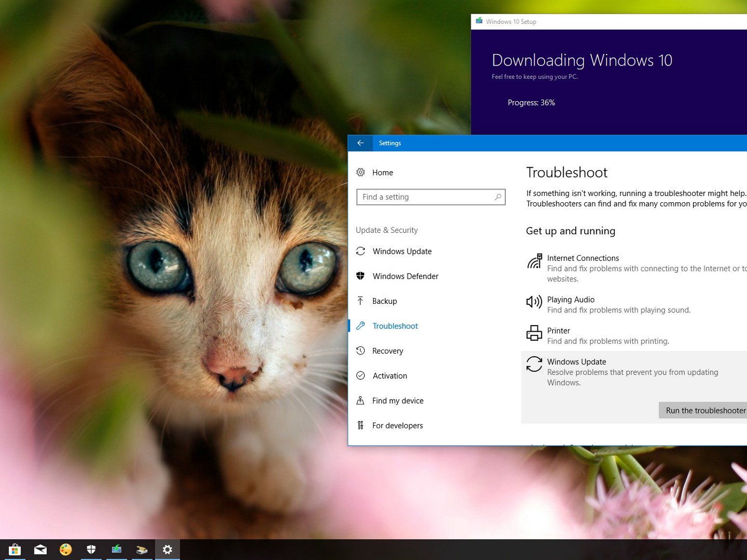Switch to Windows 10 Setup taskbar icon
This screenshot has width=747, height=560.
[117, 550]
